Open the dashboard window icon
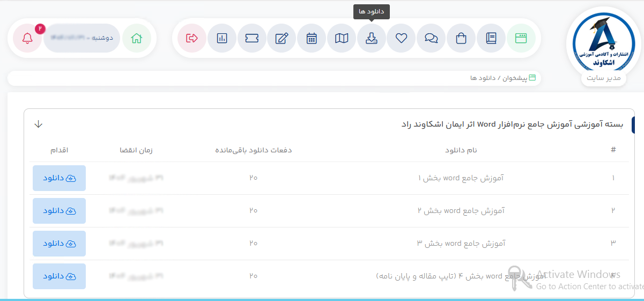The height and width of the screenshot is (301, 644). coord(521,38)
